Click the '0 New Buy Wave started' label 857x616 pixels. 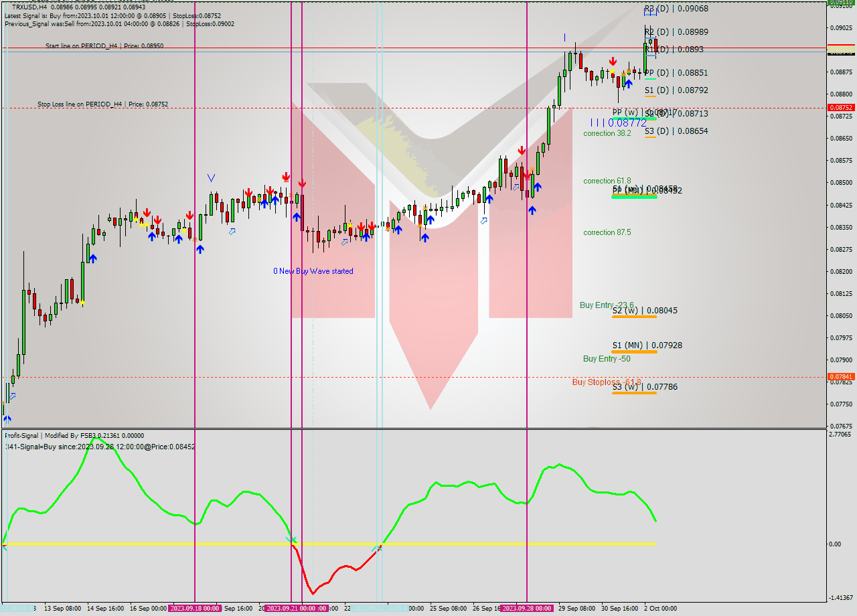(x=314, y=271)
